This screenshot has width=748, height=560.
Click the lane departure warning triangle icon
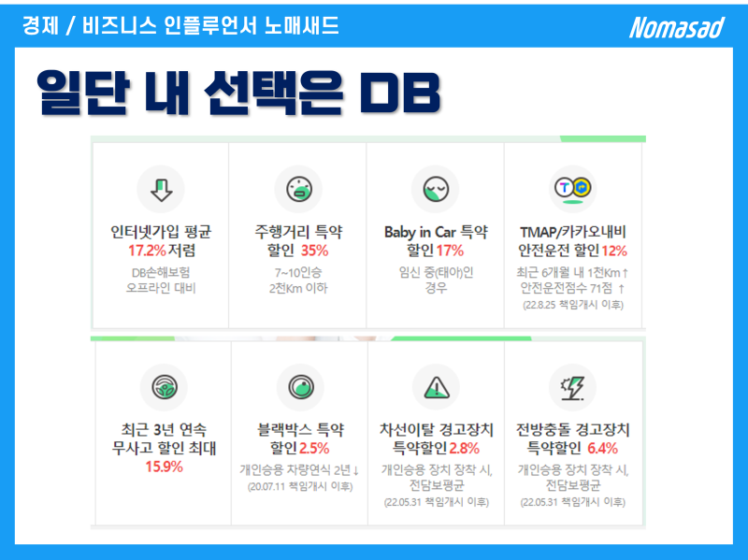pos(437,387)
